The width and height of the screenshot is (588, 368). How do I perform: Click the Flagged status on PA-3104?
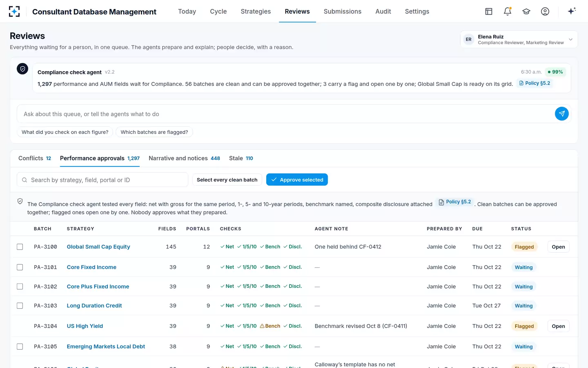click(x=524, y=326)
